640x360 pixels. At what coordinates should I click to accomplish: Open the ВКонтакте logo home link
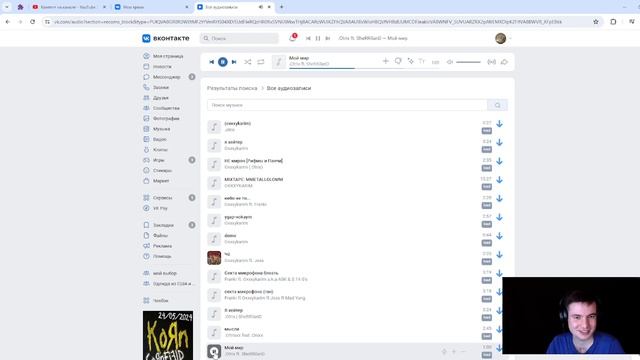[x=166, y=38]
